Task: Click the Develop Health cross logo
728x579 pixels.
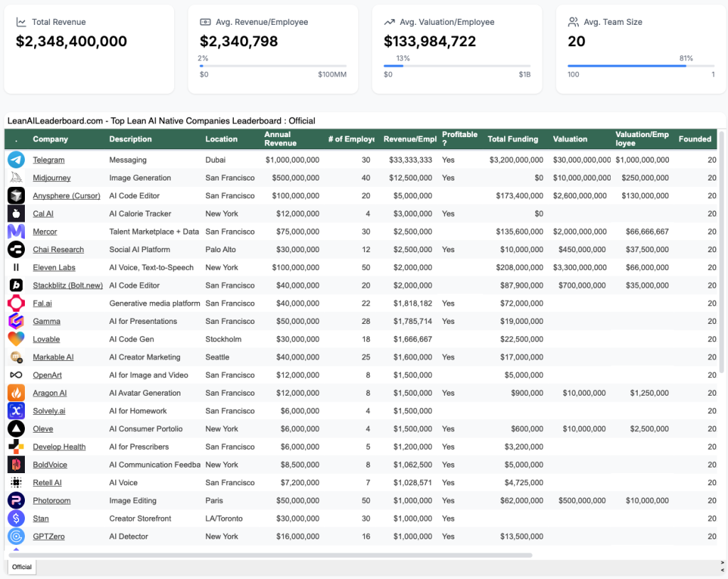Action: [x=16, y=447]
